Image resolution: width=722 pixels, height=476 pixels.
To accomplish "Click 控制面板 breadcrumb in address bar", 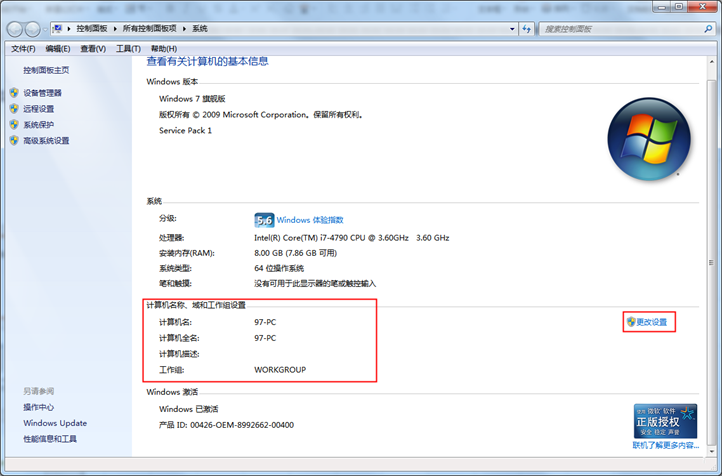I will [92, 29].
